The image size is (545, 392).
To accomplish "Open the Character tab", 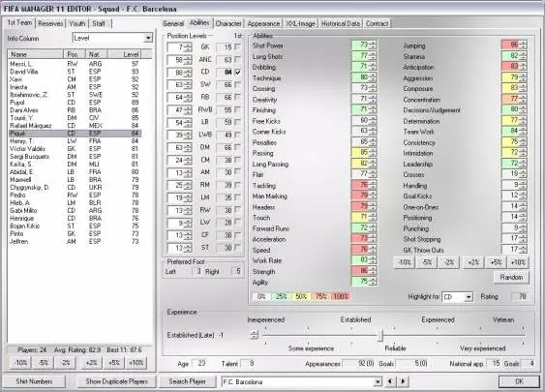I will (x=228, y=23).
